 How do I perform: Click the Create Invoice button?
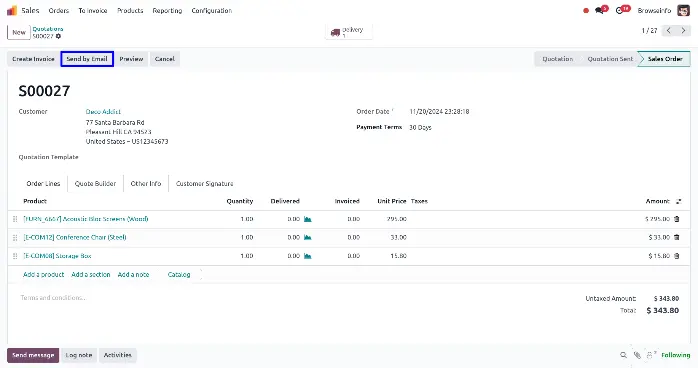(33, 59)
